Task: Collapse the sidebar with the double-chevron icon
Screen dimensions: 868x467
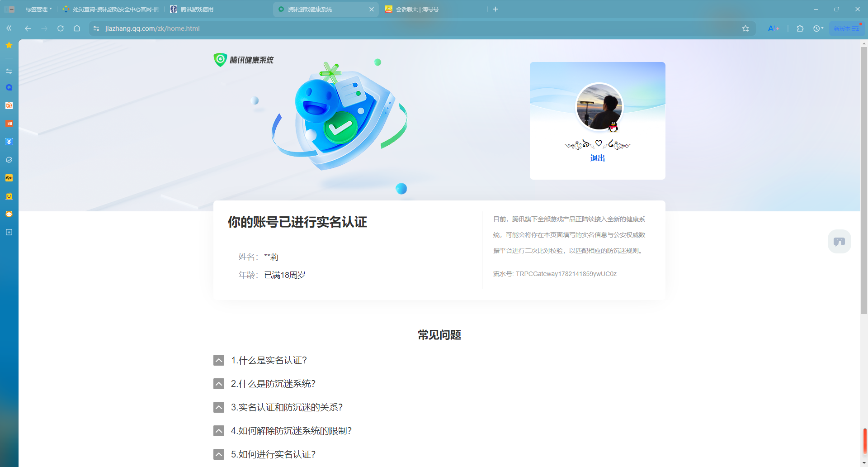Action: coord(9,28)
